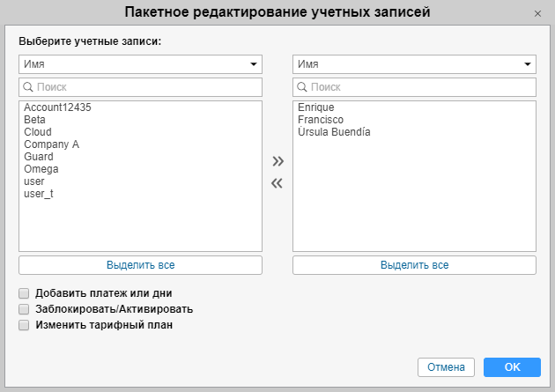Select the 'user_t' account entry

(x=39, y=194)
